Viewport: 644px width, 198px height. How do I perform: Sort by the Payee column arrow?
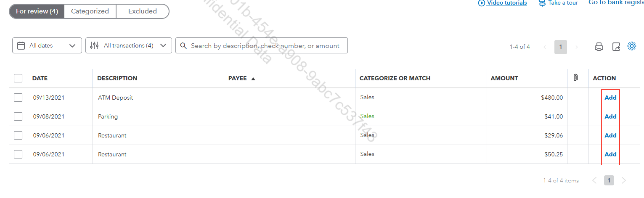tap(253, 79)
